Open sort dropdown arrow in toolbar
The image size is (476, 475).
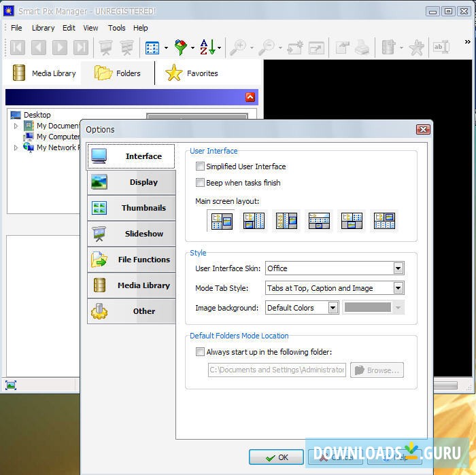click(x=220, y=48)
